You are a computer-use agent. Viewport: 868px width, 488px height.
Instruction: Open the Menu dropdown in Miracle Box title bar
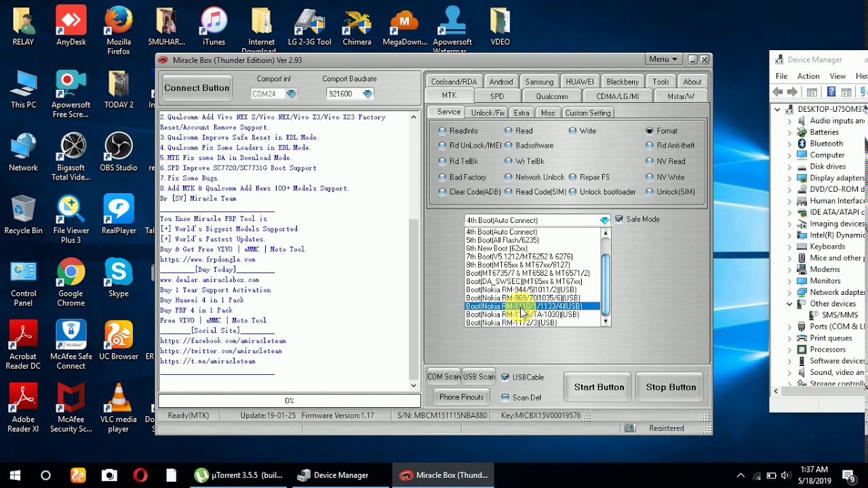point(663,60)
